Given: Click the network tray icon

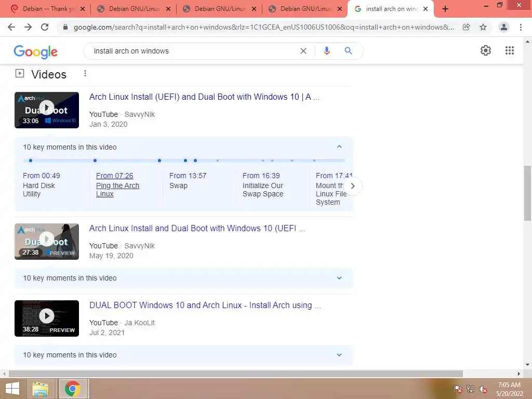Looking at the screenshot, I should point(471,389).
